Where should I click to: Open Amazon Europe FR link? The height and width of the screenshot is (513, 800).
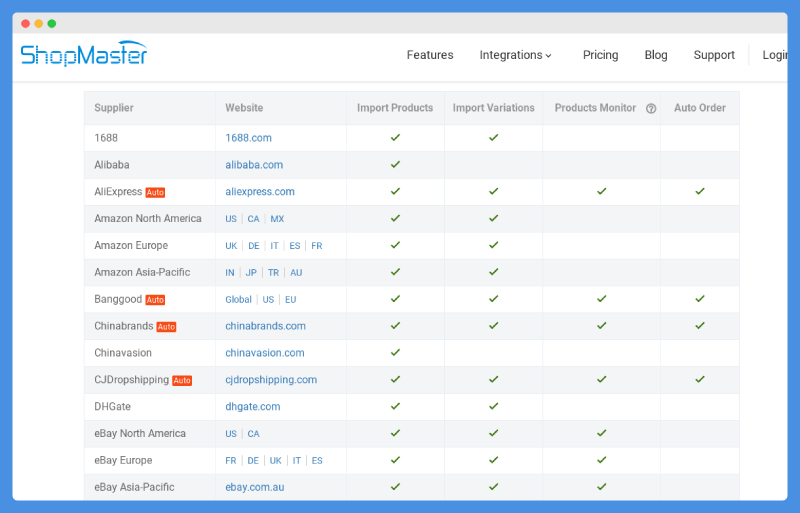[316, 246]
